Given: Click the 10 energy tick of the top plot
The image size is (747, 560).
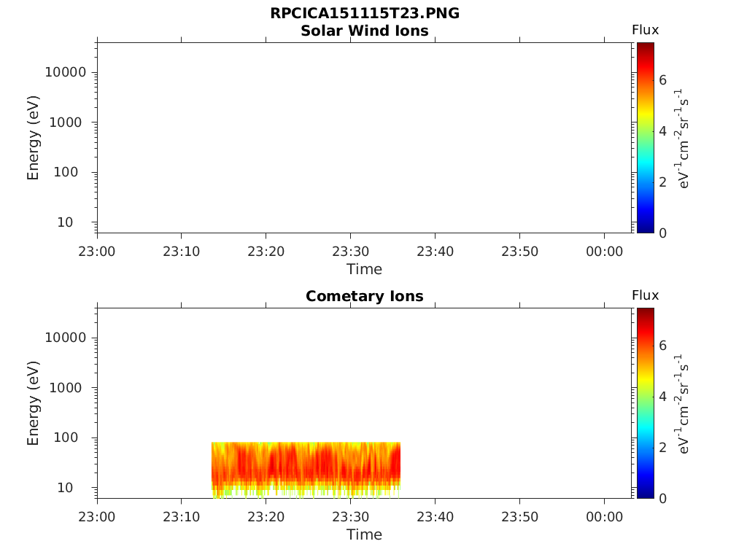Looking at the screenshot, I should click(x=65, y=222).
